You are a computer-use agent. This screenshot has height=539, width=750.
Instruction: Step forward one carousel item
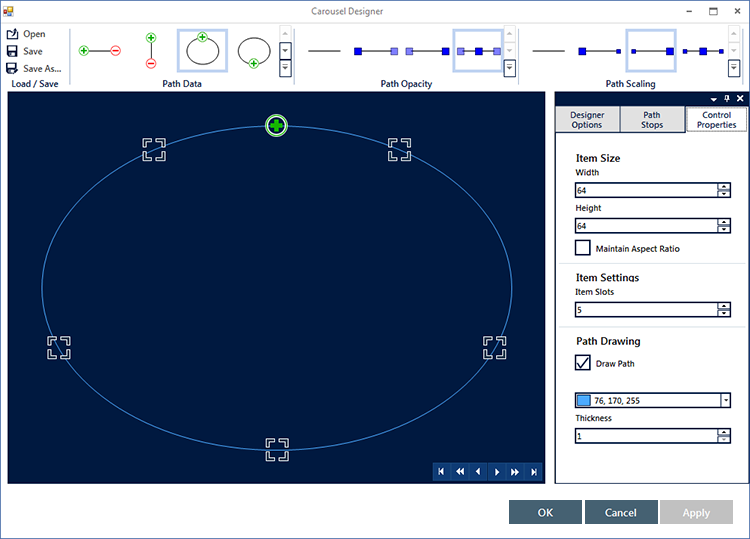coord(497,471)
